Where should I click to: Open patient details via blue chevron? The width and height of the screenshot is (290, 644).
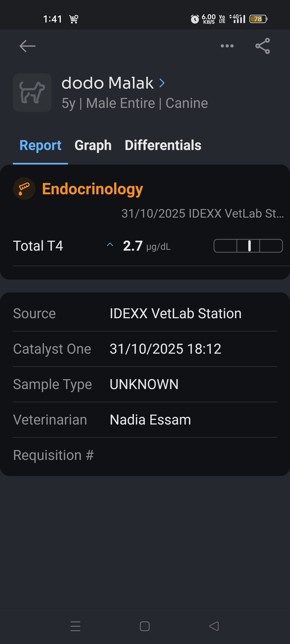pyautogui.click(x=162, y=83)
